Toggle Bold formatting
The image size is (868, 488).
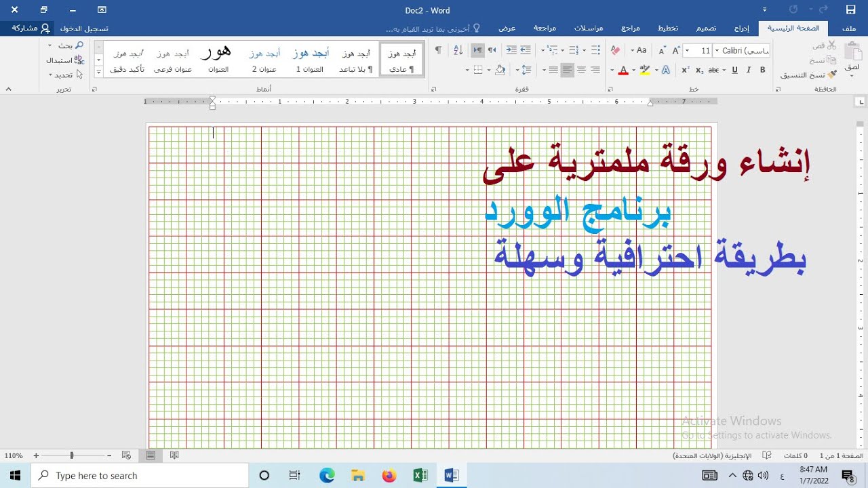(762, 70)
